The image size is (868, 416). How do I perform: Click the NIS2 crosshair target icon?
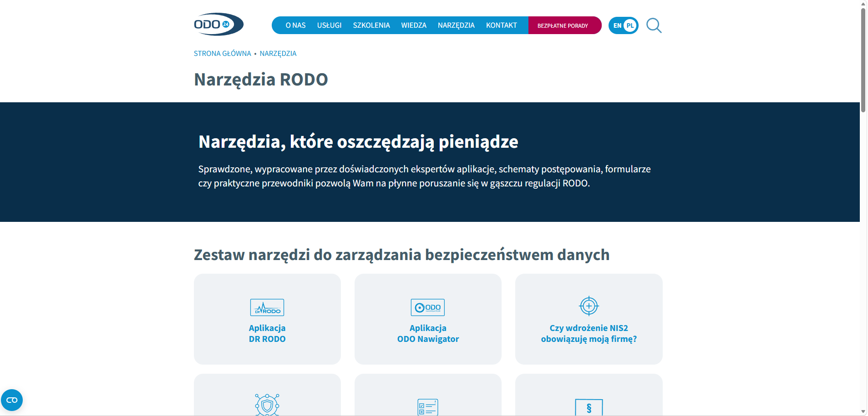pyautogui.click(x=589, y=306)
